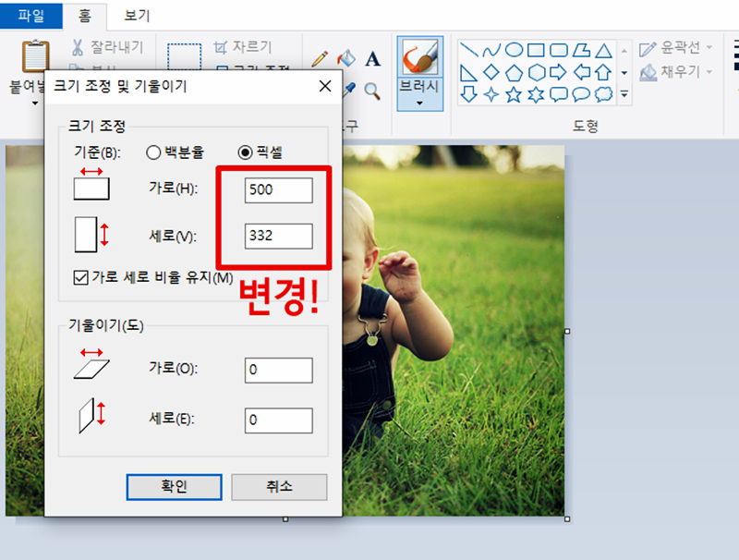Viewport: 739px width, 560px height.
Task: Click 자르기 crop button
Action: pyautogui.click(x=243, y=47)
